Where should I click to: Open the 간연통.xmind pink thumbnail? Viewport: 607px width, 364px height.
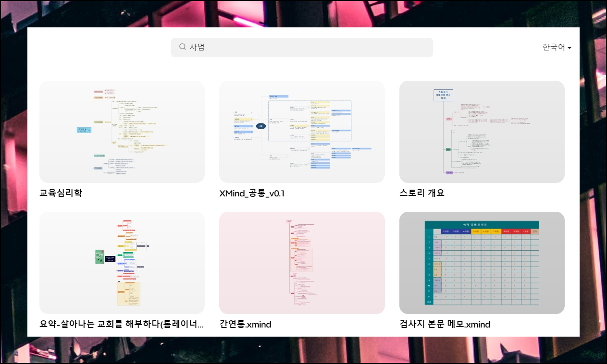point(302,263)
